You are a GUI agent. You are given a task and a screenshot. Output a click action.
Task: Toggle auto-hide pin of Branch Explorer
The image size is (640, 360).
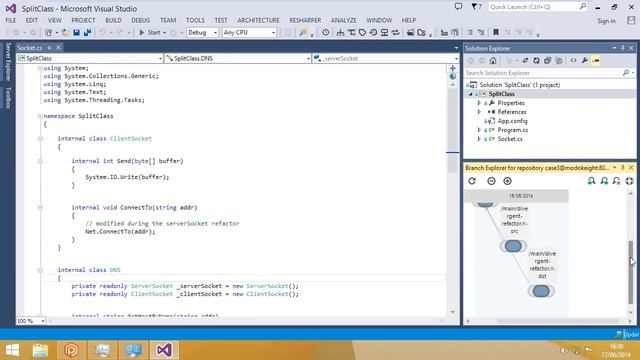[x=623, y=168]
